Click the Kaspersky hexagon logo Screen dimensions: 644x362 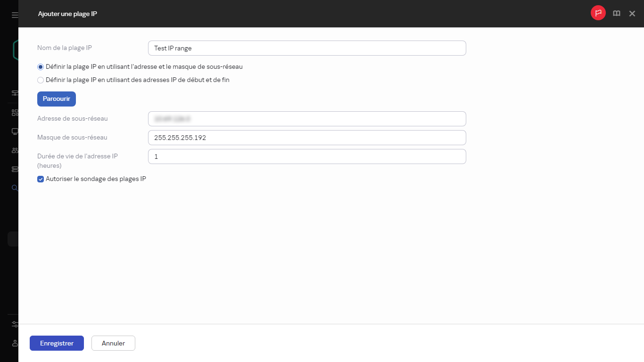coord(16,49)
